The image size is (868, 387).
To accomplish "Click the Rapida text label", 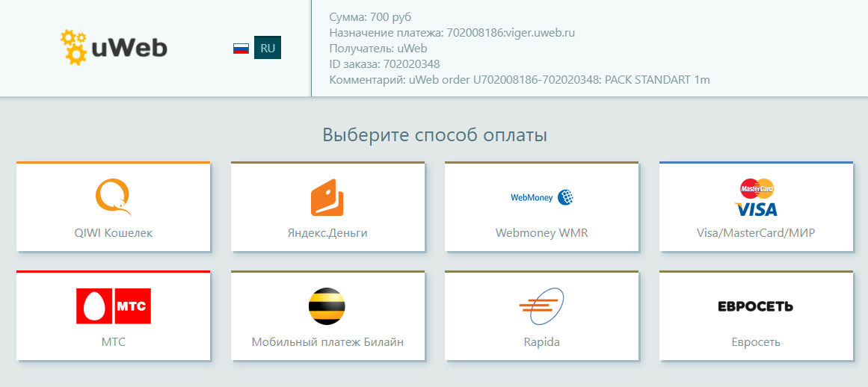I will tap(541, 342).
